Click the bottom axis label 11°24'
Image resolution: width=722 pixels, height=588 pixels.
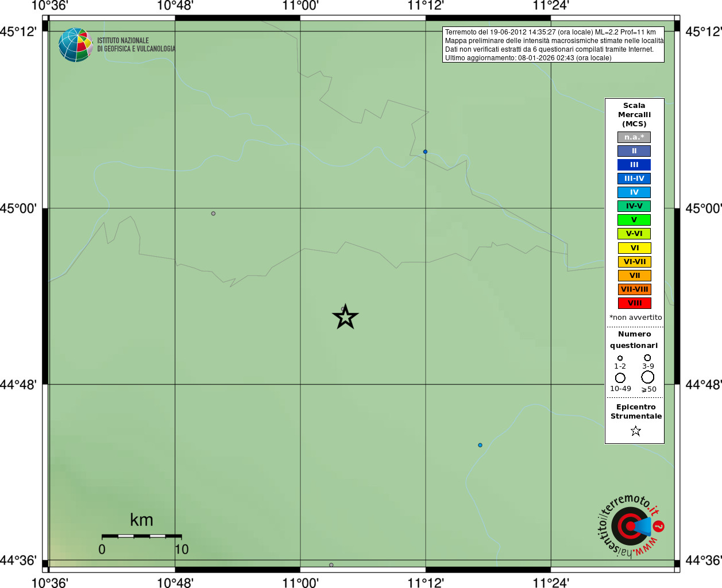click(551, 582)
